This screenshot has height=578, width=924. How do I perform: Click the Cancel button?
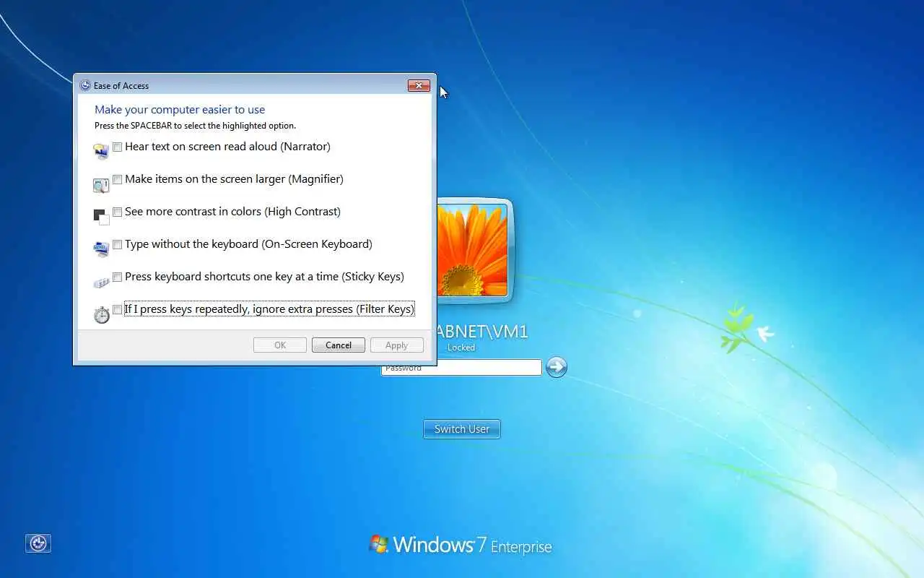point(339,345)
